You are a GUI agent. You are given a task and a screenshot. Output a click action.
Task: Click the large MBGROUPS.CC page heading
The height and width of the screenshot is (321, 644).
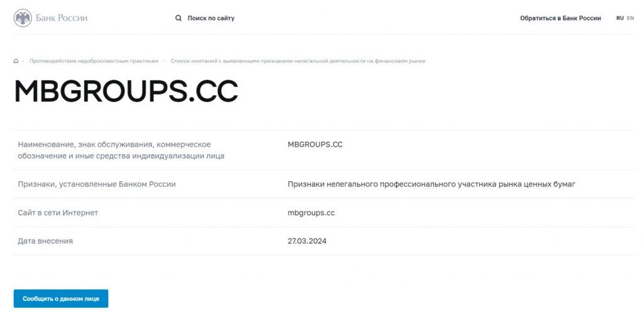126,91
